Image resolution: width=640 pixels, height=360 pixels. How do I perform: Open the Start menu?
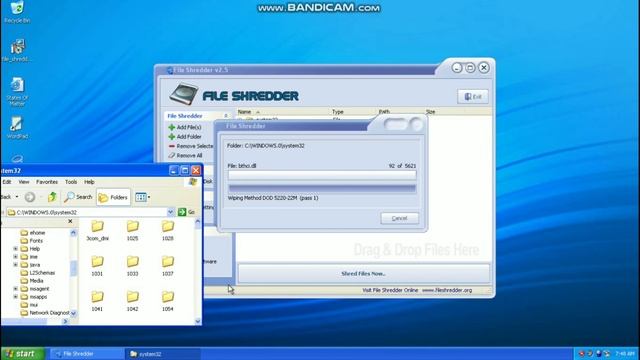[x=22, y=354]
